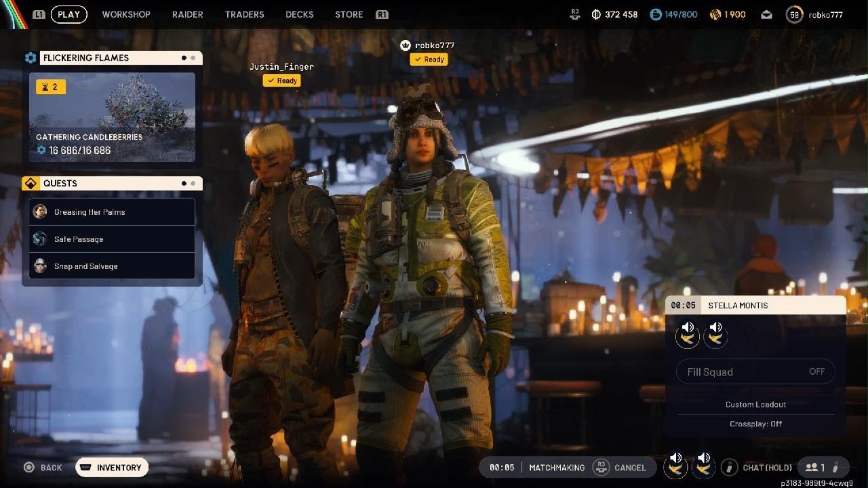
Task: Click the small controller icon beside squad count
Action: click(x=835, y=468)
